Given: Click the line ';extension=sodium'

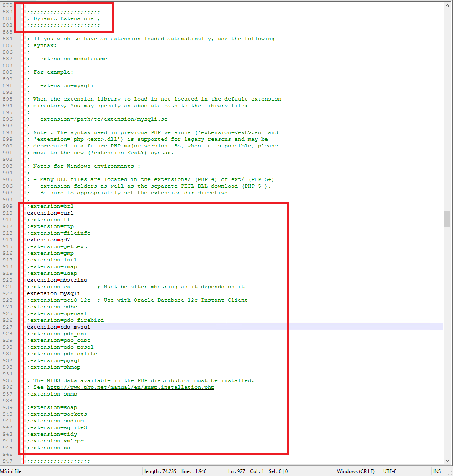Looking at the screenshot, I should pos(55,421).
